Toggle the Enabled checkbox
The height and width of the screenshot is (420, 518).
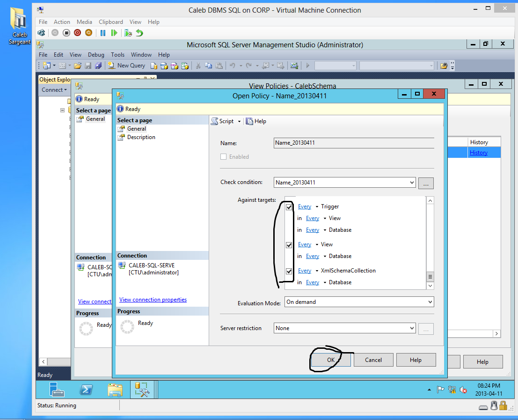[x=224, y=157]
